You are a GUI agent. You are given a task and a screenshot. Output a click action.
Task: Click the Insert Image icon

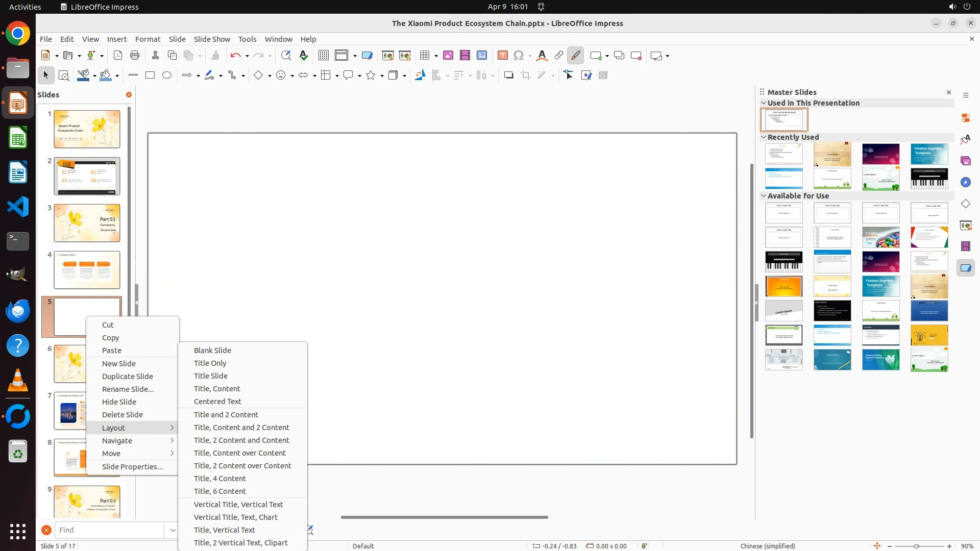[x=448, y=56]
